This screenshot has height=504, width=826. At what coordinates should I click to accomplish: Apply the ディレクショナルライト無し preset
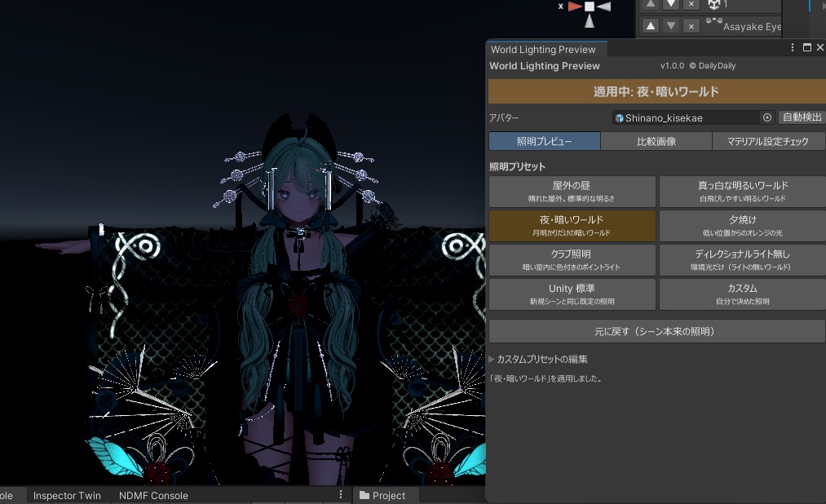point(743,260)
